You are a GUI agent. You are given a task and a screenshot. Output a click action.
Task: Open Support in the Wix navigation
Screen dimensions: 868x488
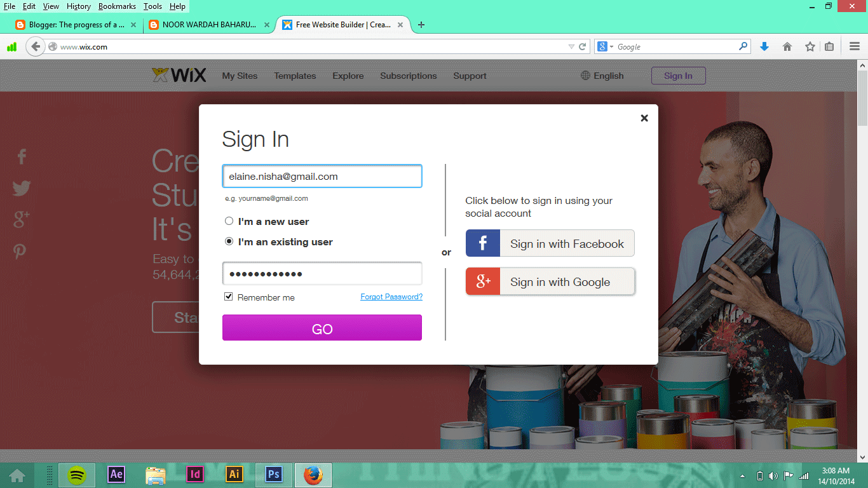(470, 76)
